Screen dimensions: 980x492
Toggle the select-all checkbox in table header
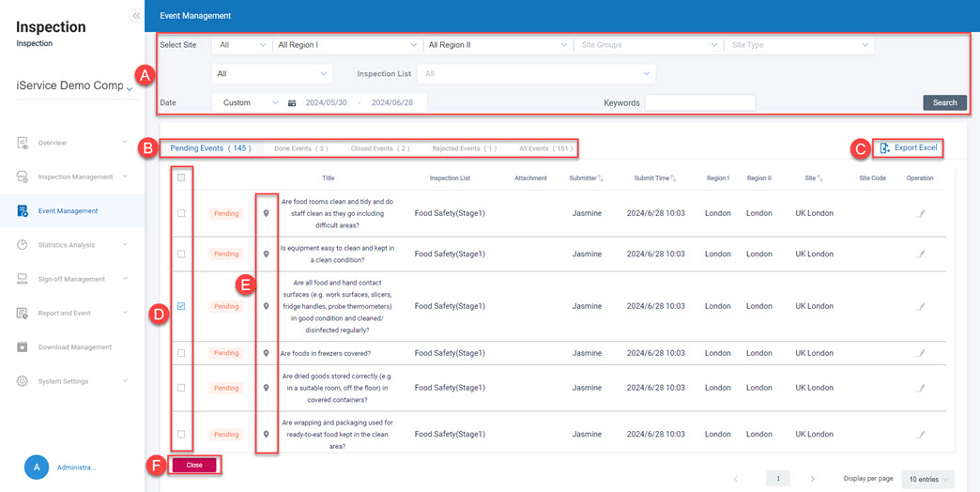[x=181, y=177]
